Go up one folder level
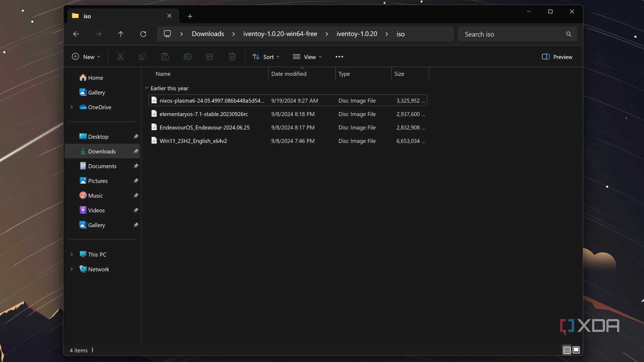This screenshot has height=362, width=644. (x=121, y=34)
